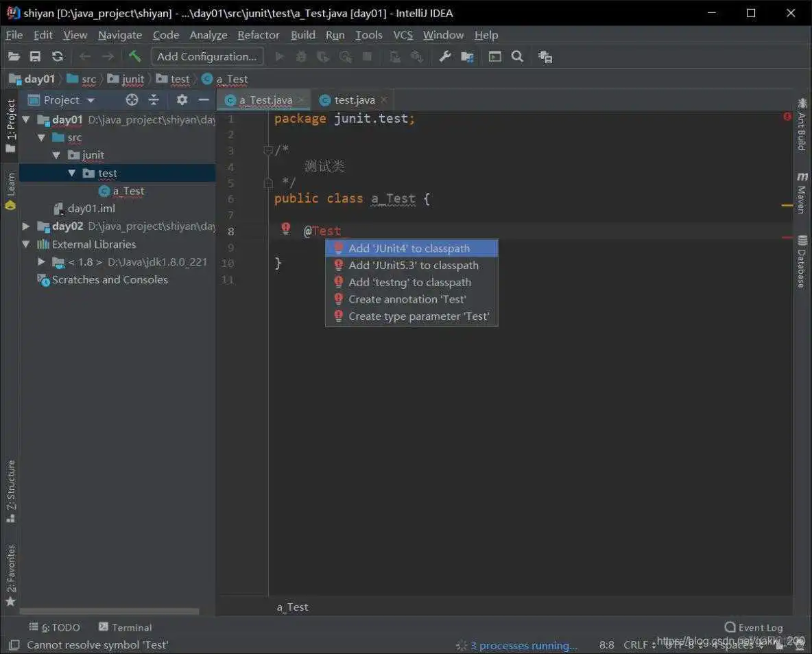Open the Terminal tool window

pos(126,627)
